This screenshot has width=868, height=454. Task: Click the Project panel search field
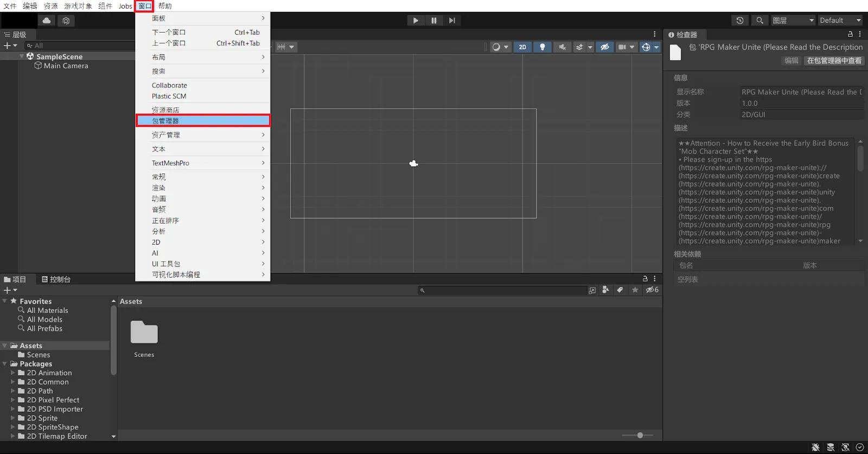tap(502, 291)
